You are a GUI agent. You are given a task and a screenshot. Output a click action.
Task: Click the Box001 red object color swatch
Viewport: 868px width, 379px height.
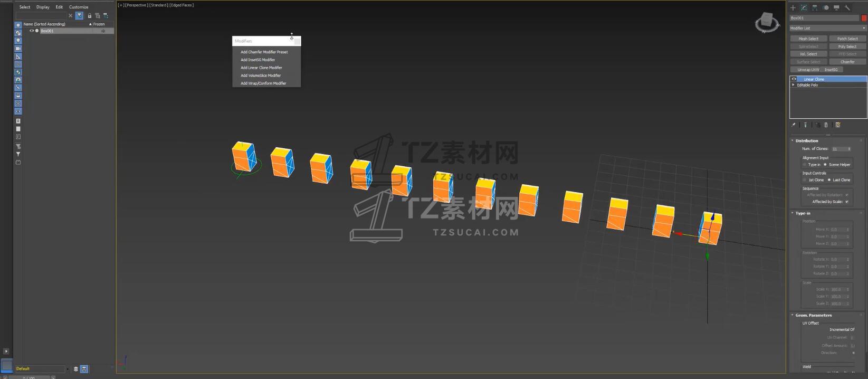[864, 18]
